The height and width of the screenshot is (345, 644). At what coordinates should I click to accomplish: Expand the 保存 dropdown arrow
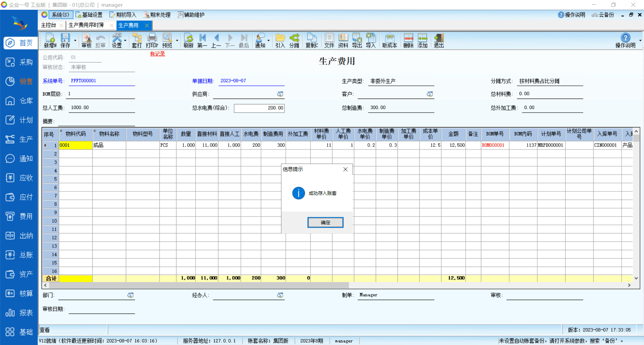click(x=75, y=41)
